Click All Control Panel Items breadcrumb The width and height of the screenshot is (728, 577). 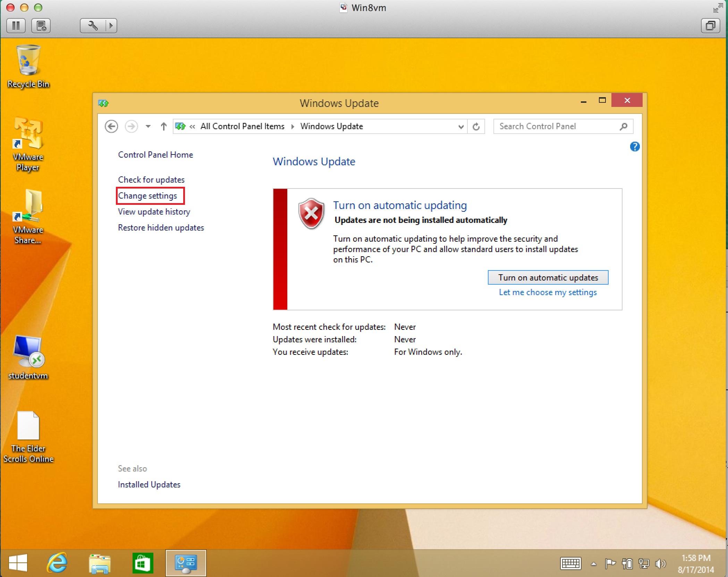click(x=242, y=126)
